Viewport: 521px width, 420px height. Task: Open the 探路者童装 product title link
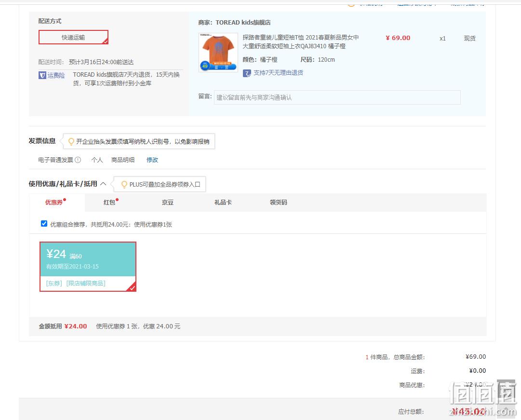tap(300, 41)
